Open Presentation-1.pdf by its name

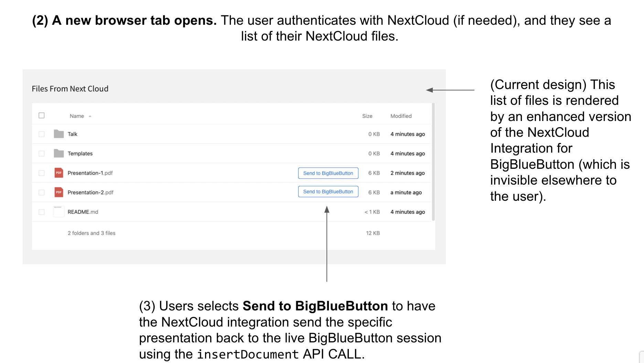(x=90, y=173)
